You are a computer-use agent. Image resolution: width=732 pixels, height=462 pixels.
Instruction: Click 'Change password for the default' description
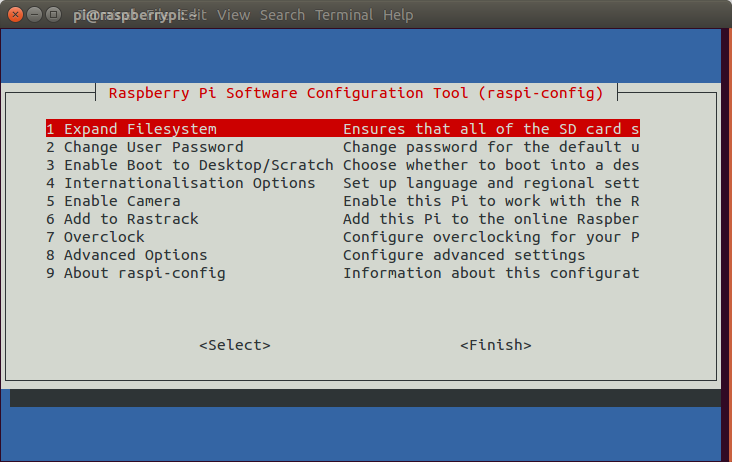point(491,147)
